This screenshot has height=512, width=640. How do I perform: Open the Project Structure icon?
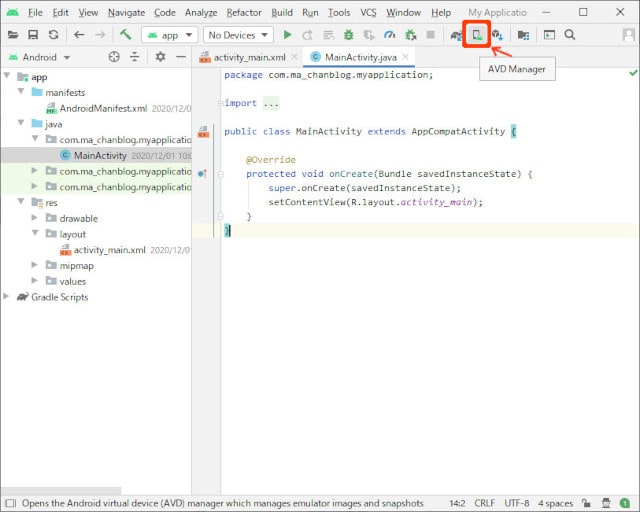click(x=523, y=36)
